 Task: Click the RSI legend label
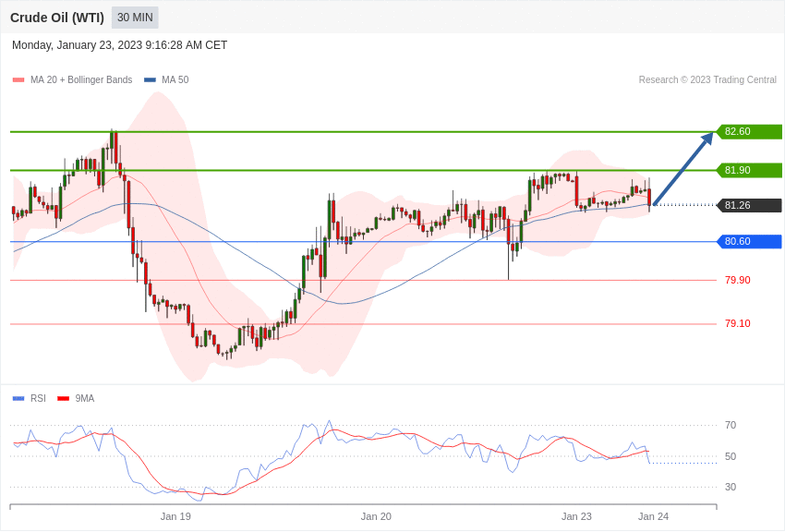point(38,399)
